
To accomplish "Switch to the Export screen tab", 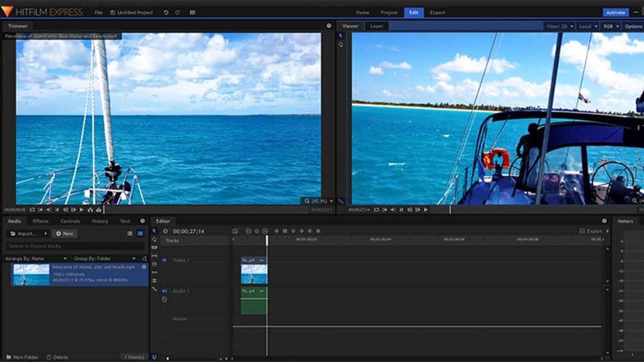I will pyautogui.click(x=437, y=13).
